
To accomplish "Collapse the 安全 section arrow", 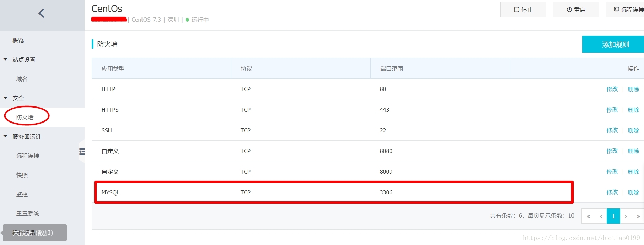I will (x=5, y=98).
